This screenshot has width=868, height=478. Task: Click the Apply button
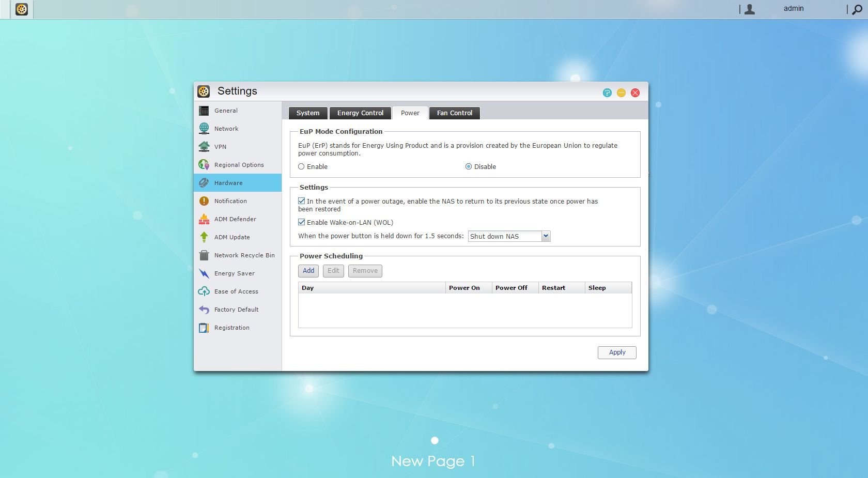617,352
